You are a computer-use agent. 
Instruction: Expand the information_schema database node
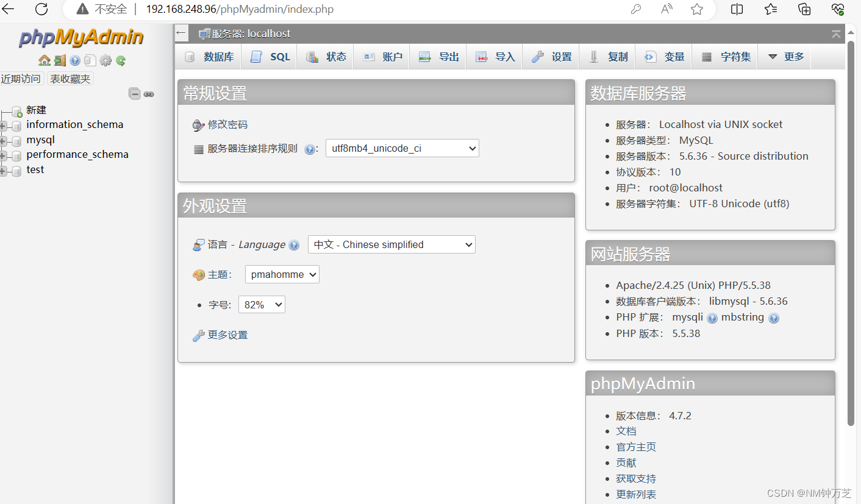click(3, 126)
